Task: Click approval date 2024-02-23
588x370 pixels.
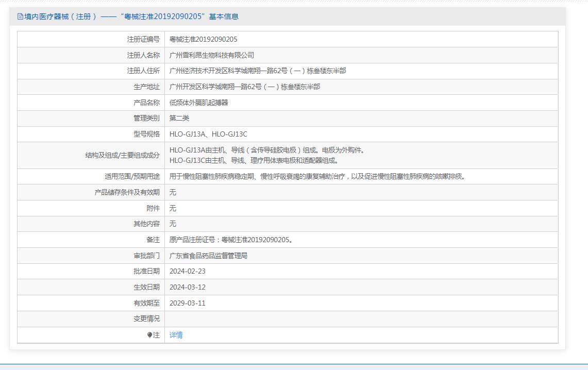Action: coord(187,271)
